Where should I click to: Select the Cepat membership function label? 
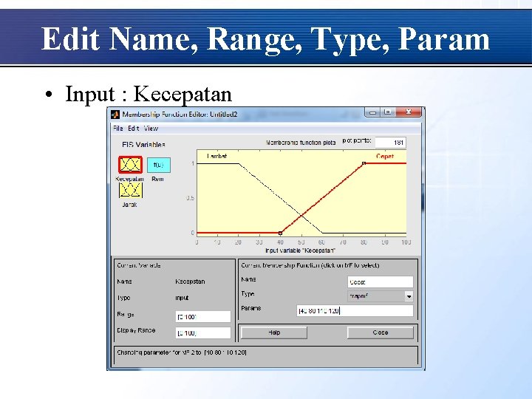[x=385, y=157]
